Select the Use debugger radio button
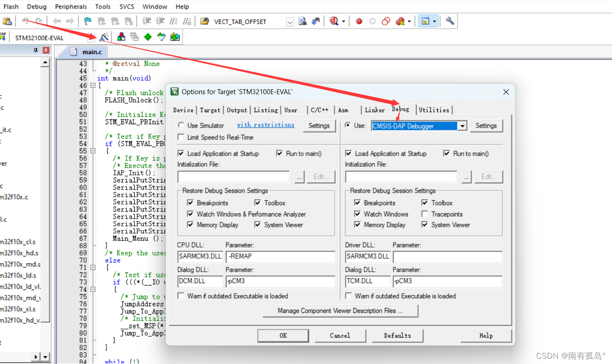This screenshot has width=612, height=364. coord(347,126)
